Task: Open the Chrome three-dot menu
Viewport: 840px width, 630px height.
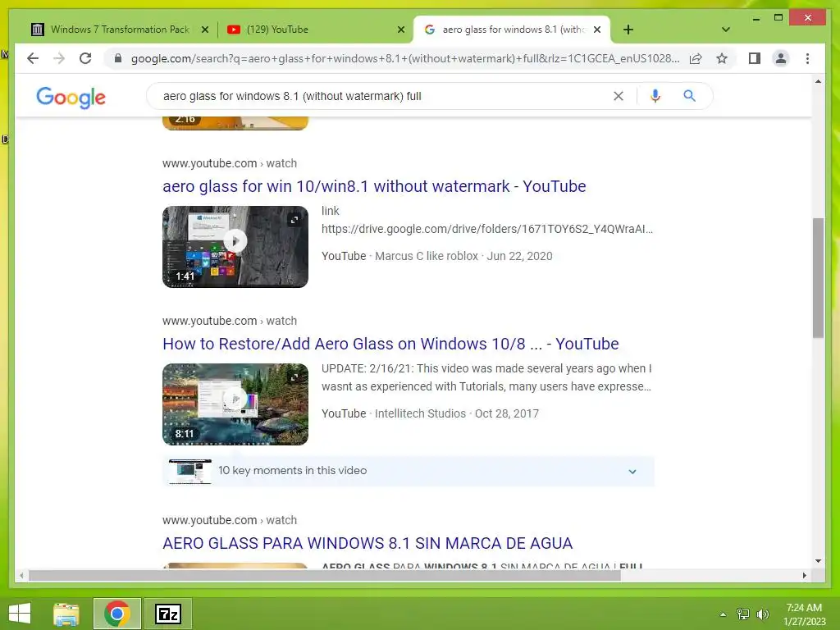Action: pos(807,58)
